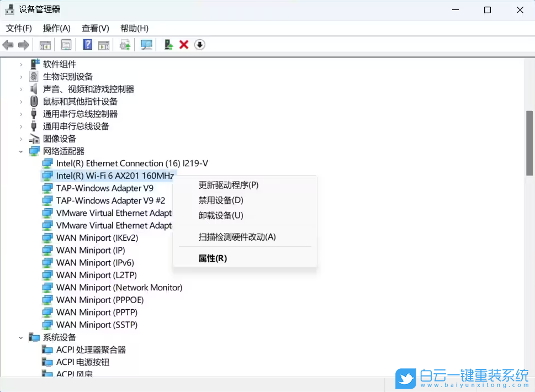The image size is (535, 392).
Task: Collapse the 网络适配器 category
Action: coord(21,151)
